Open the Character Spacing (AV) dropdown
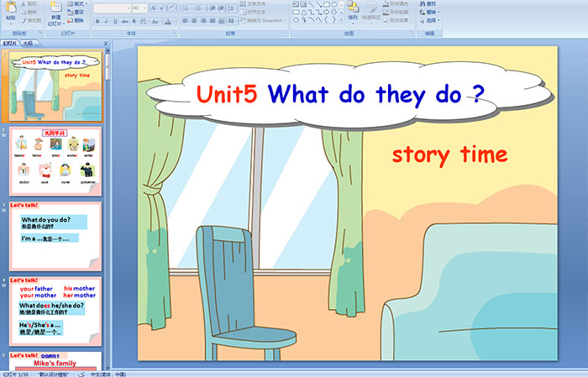The image size is (588, 377). click(x=144, y=21)
